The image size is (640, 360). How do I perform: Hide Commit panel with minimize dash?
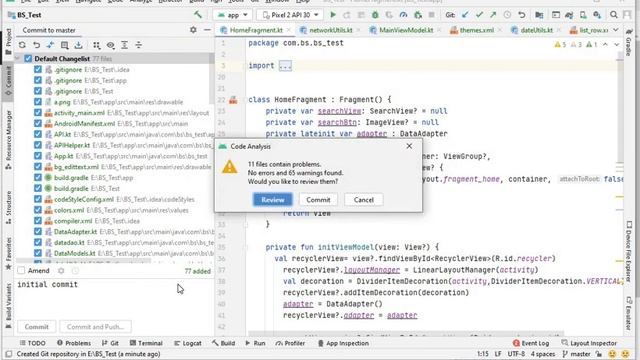tap(207, 30)
